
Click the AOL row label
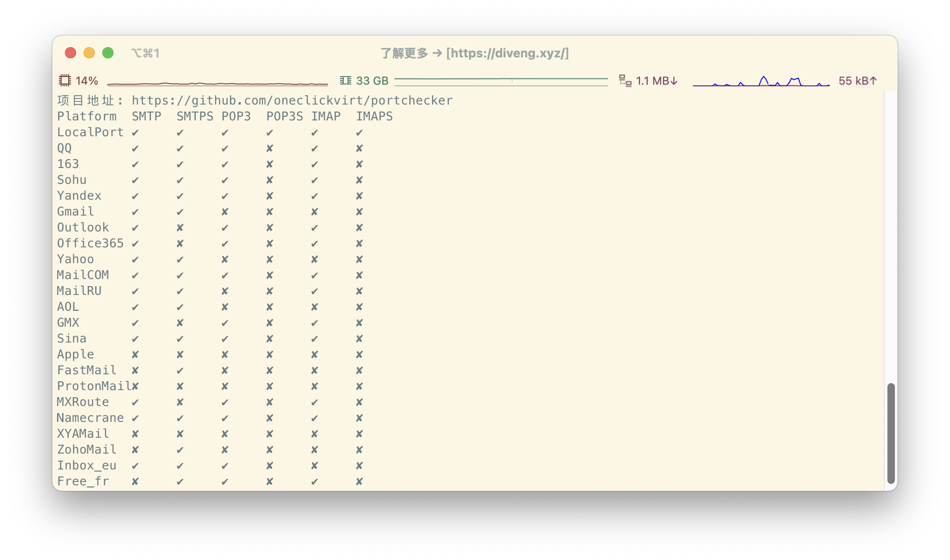click(x=68, y=307)
